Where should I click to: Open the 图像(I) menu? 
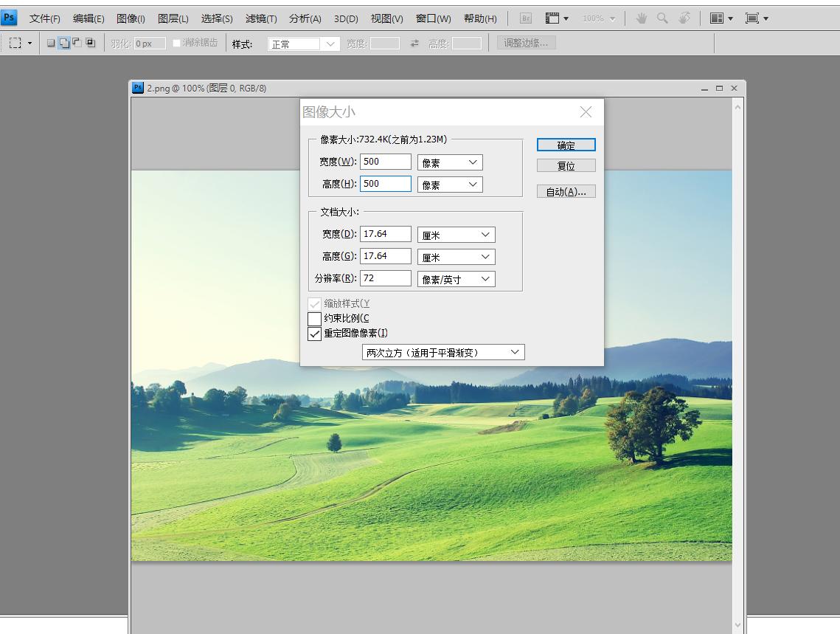click(x=131, y=18)
